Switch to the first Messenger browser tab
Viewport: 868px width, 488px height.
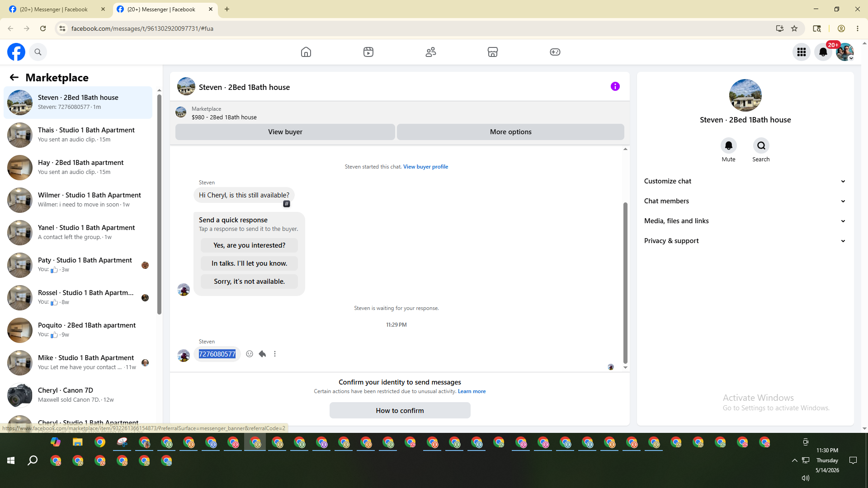pyautogui.click(x=54, y=9)
